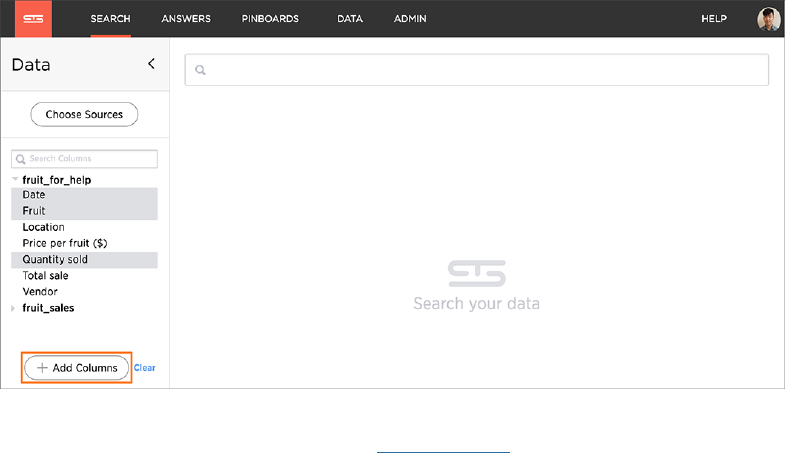The image size is (785, 453).
Task: Expand the fruit_sales source tree
Action: coord(14,308)
